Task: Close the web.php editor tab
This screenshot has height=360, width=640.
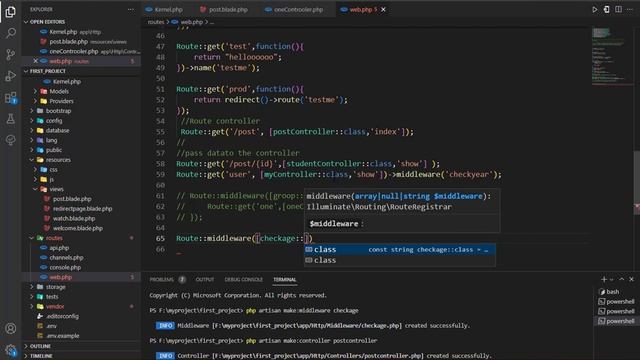Action: (383, 9)
